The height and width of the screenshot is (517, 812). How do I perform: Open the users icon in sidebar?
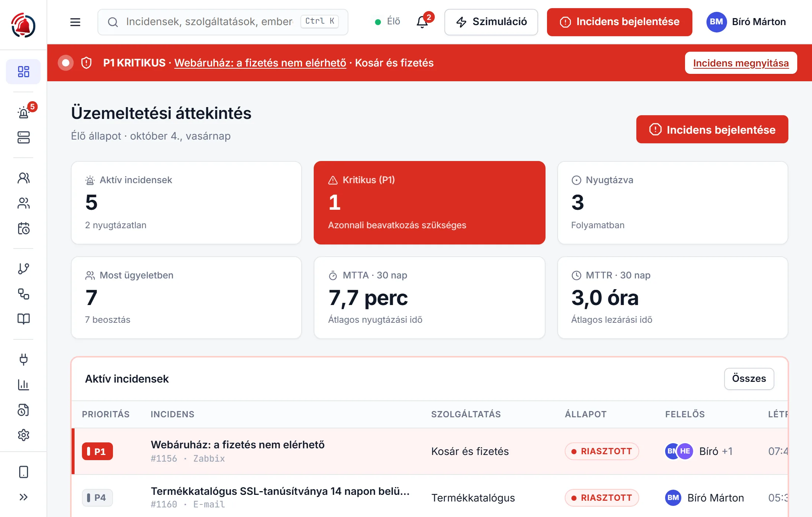24,178
